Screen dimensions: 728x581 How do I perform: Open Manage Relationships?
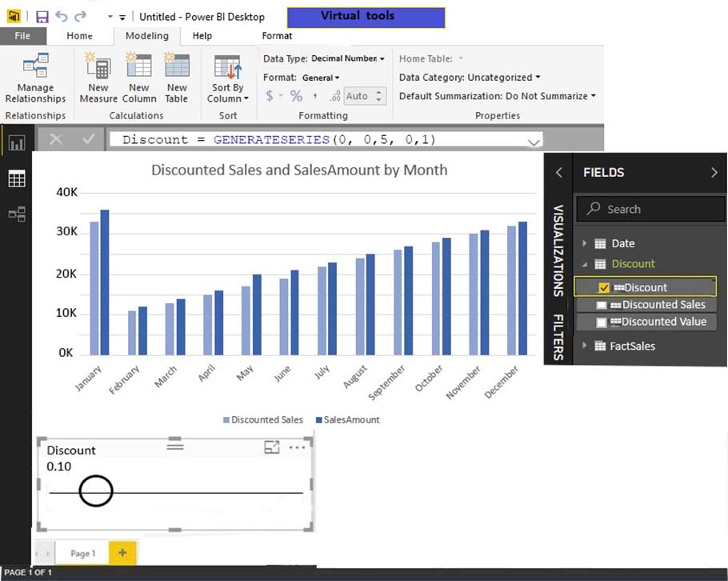click(35, 78)
